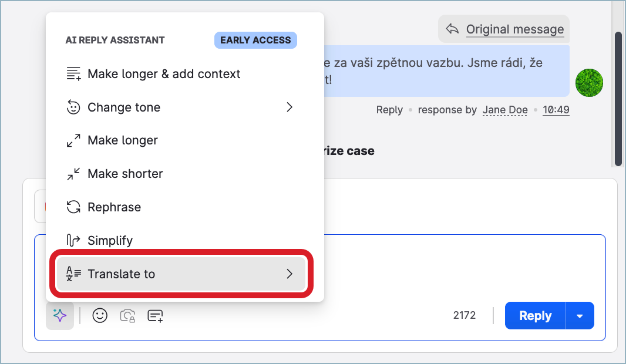Click the AI sparkle assistant icon

[60, 316]
